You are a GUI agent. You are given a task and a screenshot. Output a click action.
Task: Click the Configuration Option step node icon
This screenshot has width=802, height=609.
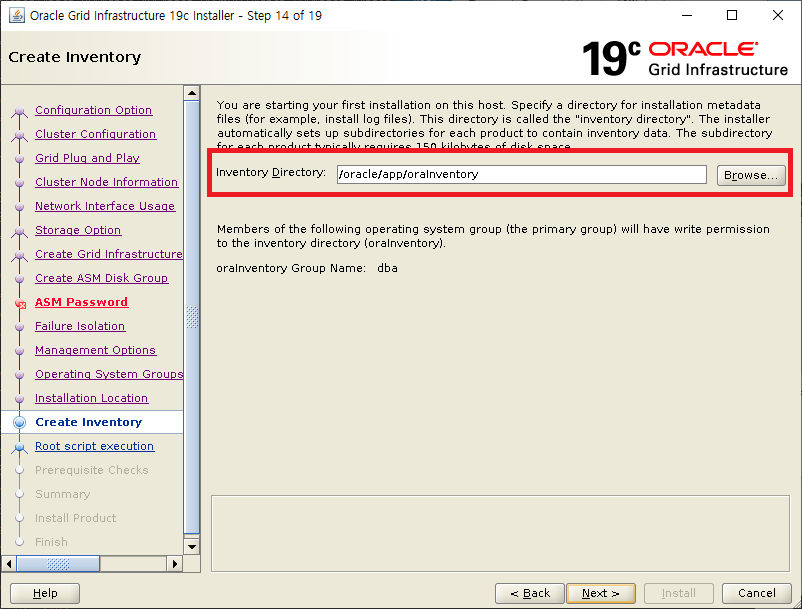[x=19, y=111]
